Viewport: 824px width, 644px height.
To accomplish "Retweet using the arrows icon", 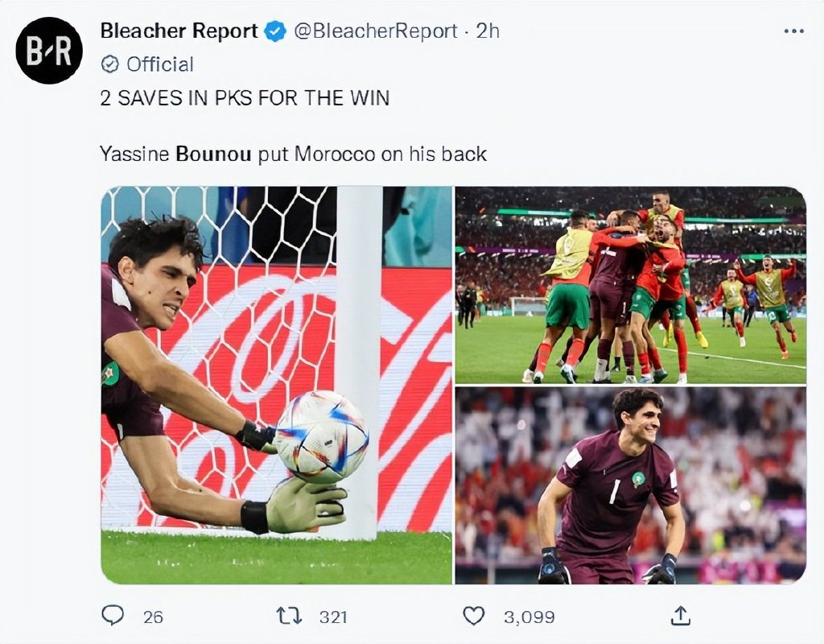I will 290,616.
